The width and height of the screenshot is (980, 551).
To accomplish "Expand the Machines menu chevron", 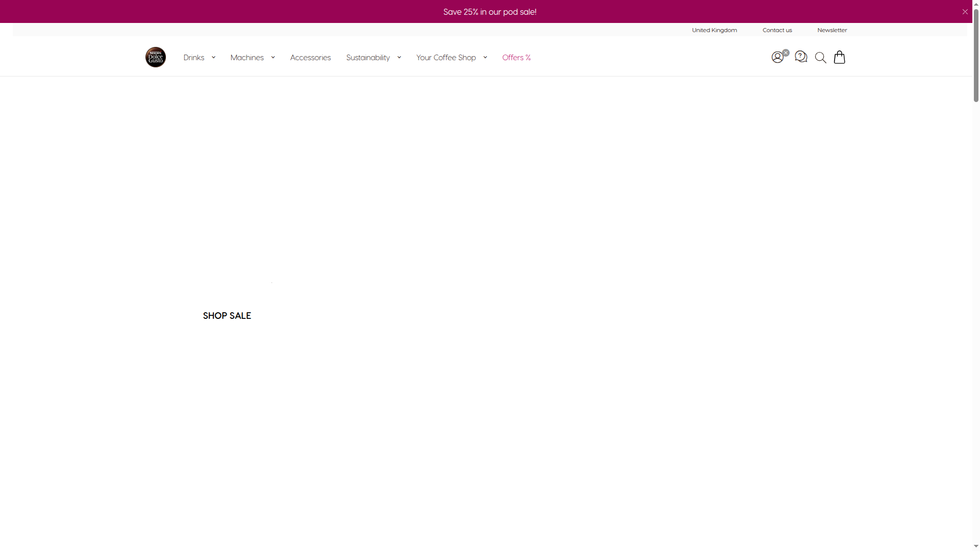I will click(273, 58).
